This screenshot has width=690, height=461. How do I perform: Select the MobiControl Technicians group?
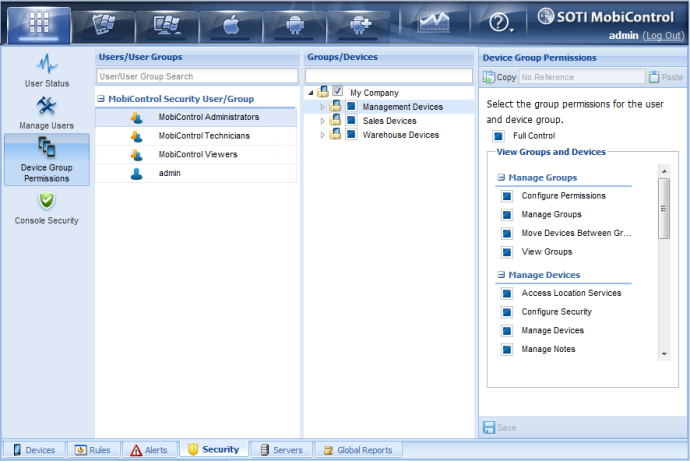(196, 136)
